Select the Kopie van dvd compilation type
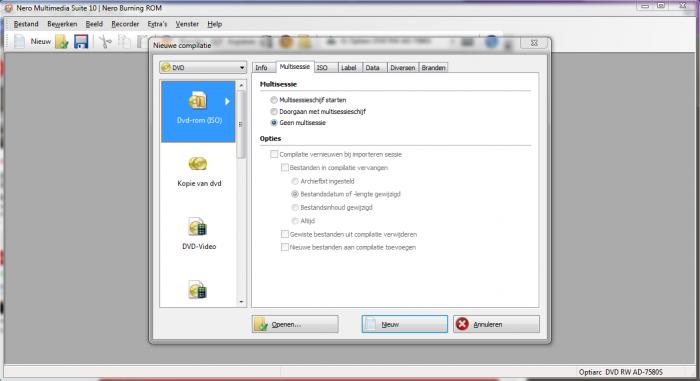Viewport: 700px width, 381px height. [199, 172]
